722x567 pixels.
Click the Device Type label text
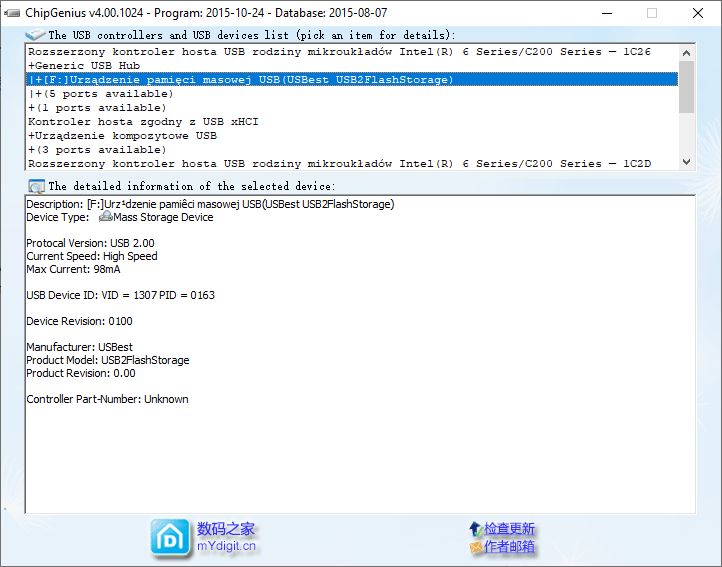[x=58, y=217]
